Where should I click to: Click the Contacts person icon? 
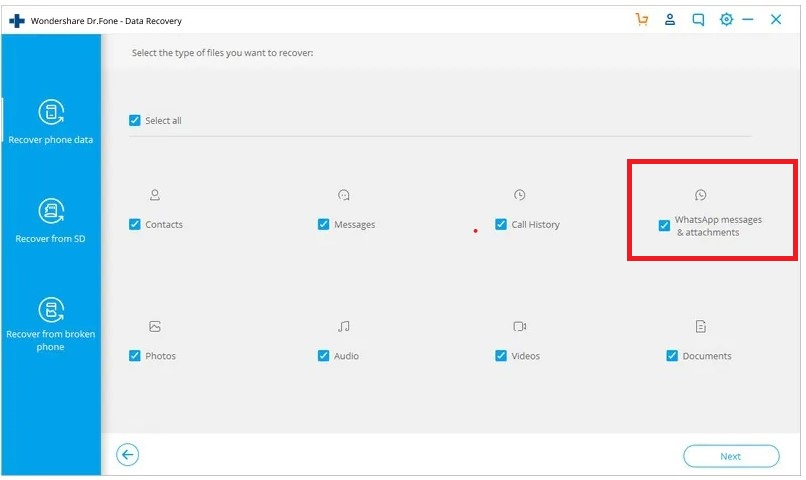tap(155, 195)
